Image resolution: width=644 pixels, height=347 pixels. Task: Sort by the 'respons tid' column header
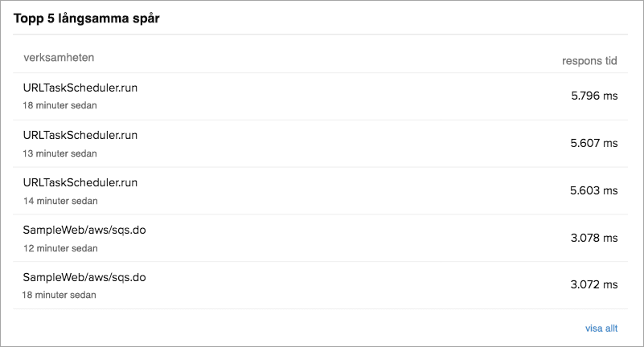589,61
